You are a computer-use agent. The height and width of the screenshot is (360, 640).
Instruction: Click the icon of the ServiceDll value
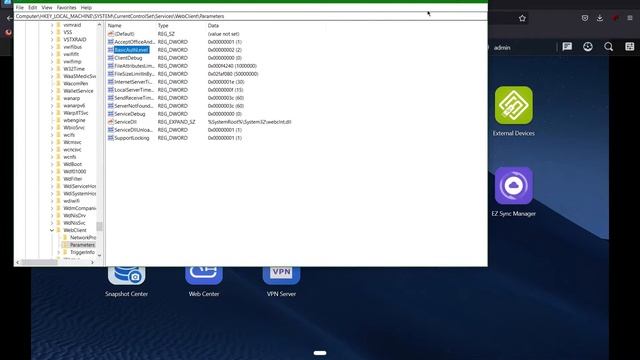coord(111,122)
